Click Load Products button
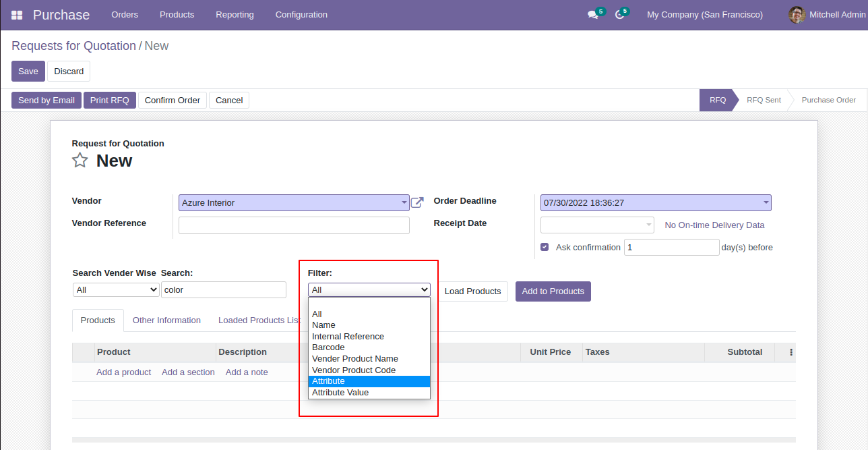This screenshot has width=868, height=450. (x=473, y=291)
